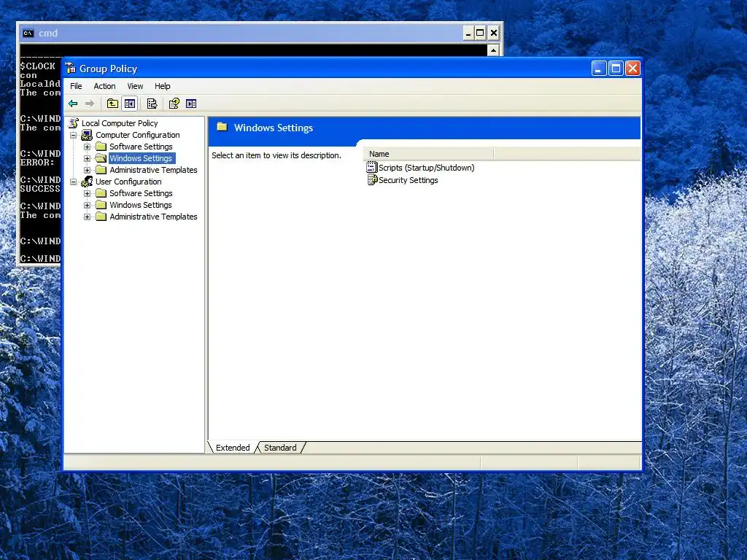The width and height of the screenshot is (747, 560).
Task: Expand Administrative Templates under Computer Configuration
Action: [88, 170]
